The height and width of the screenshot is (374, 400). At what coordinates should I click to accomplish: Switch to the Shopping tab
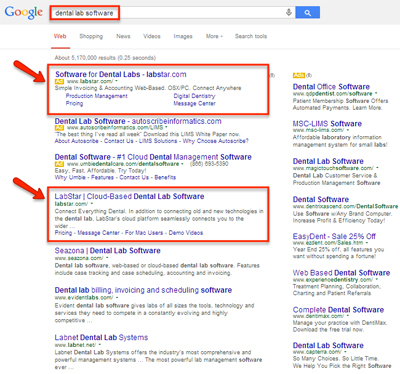click(x=91, y=36)
